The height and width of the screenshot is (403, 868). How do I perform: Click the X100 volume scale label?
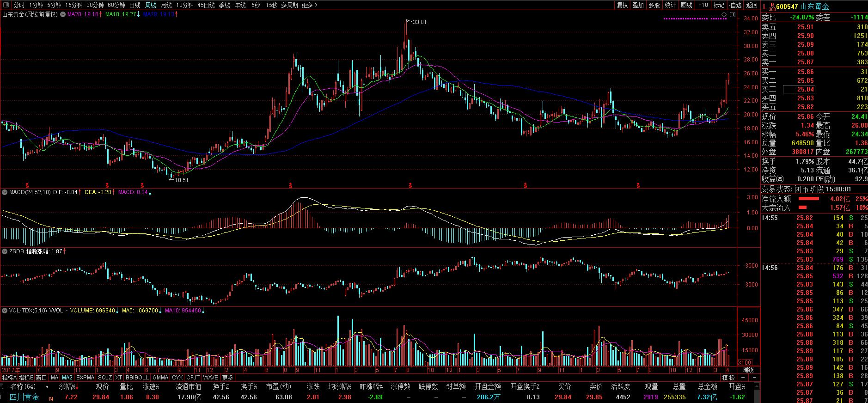(745, 363)
